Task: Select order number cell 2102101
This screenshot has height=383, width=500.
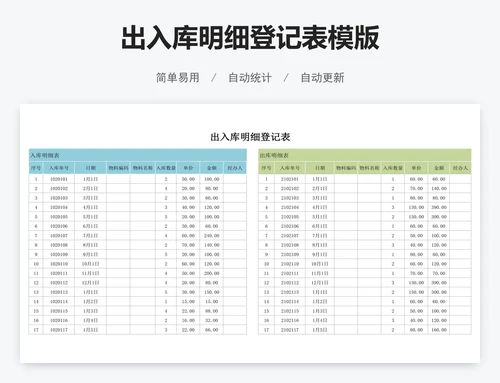Action: tap(290, 179)
